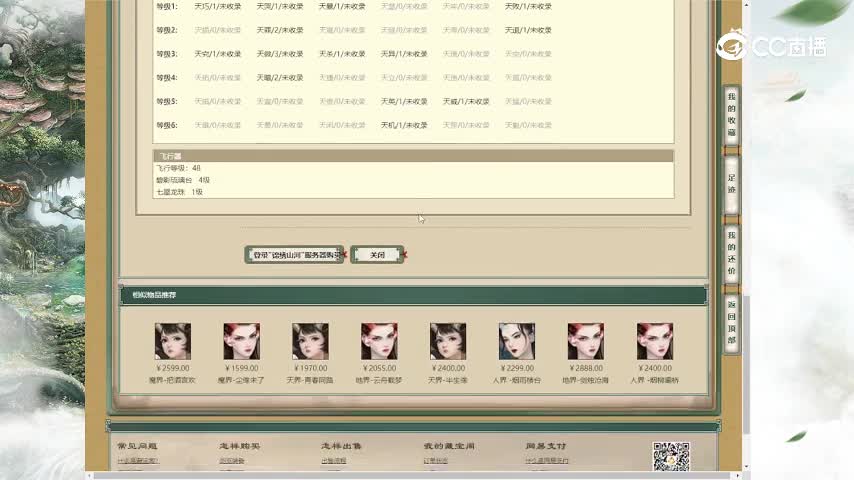854x480 pixels.
Task: Open the ¥2599.00 character avatar
Action: [173, 341]
